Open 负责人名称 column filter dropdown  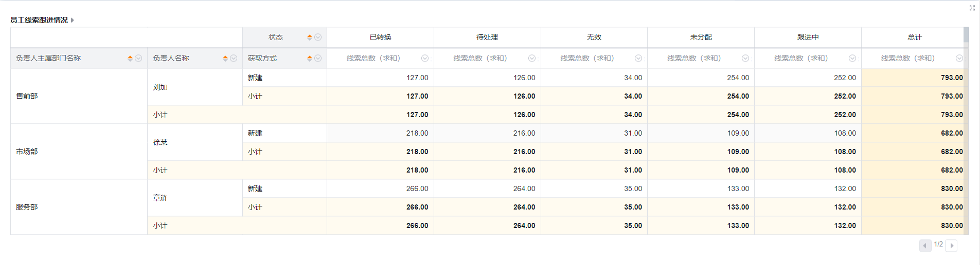pyautogui.click(x=234, y=59)
